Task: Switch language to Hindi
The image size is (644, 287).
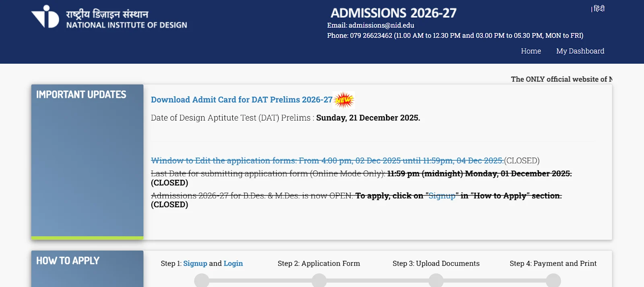Action: pos(599,9)
